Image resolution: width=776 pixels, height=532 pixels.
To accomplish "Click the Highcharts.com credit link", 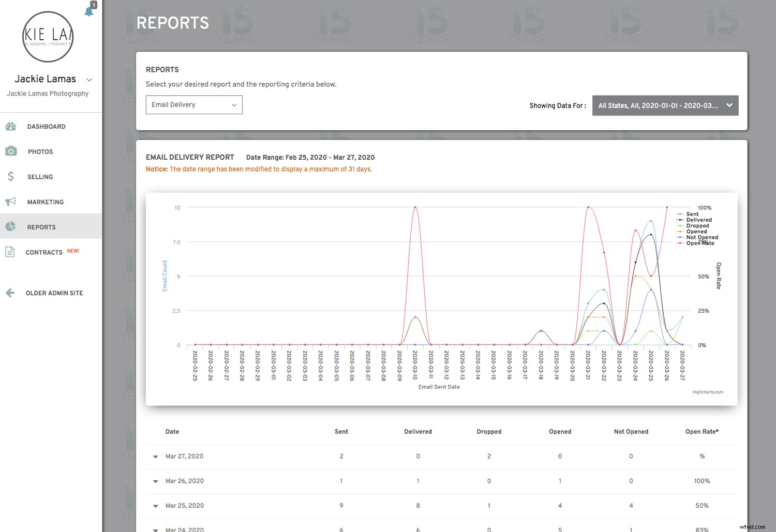I will 707,392.
